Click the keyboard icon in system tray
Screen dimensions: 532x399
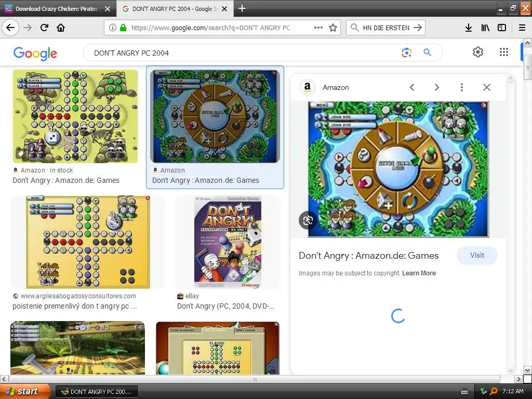(x=464, y=392)
